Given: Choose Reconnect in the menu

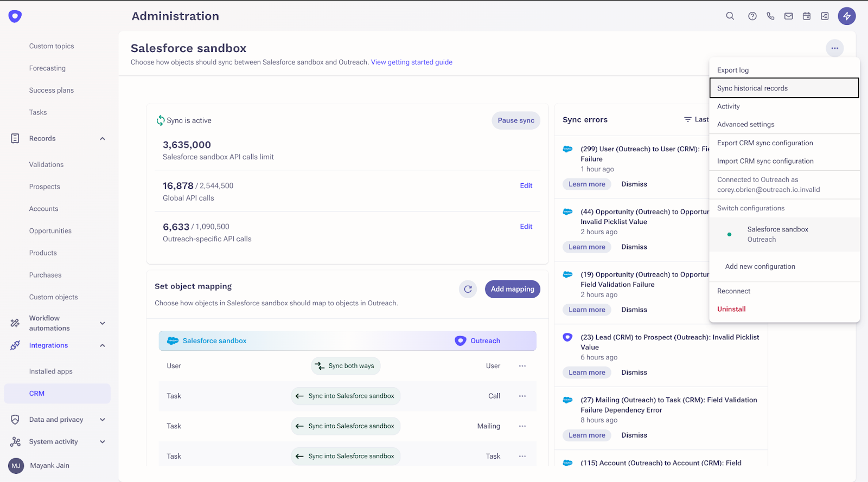Looking at the screenshot, I should (784, 291).
